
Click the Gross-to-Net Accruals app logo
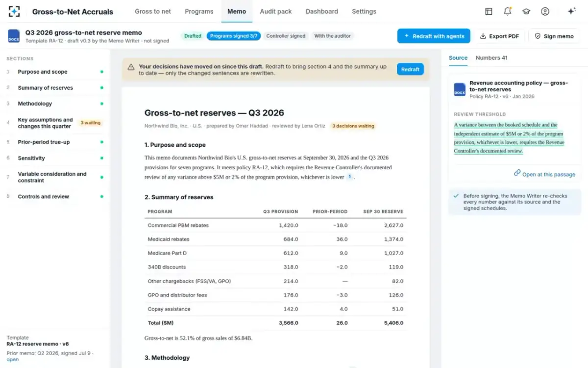[14, 11]
